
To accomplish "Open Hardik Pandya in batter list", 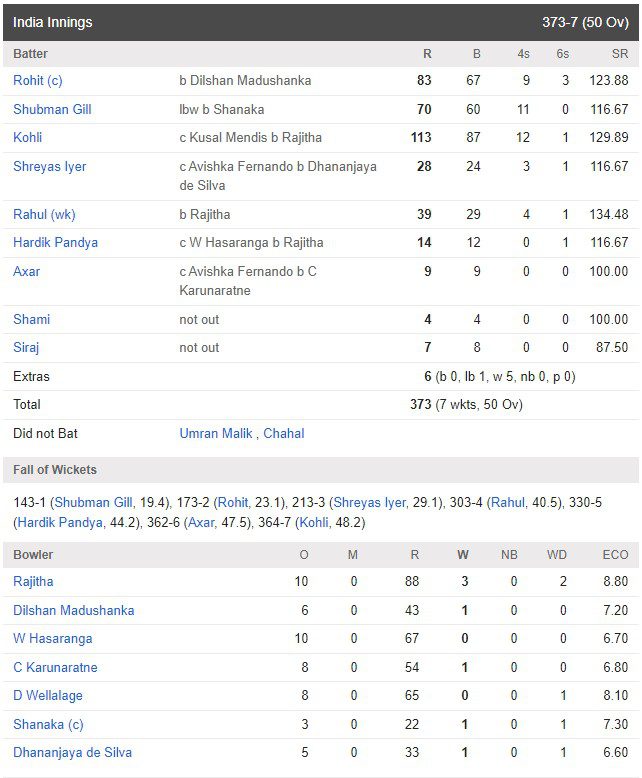I will [56, 243].
